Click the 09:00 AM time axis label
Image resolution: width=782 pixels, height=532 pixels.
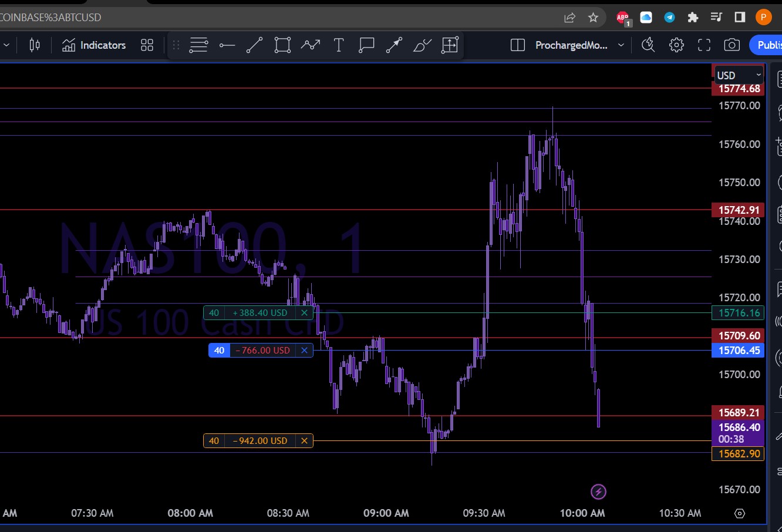tap(386, 513)
